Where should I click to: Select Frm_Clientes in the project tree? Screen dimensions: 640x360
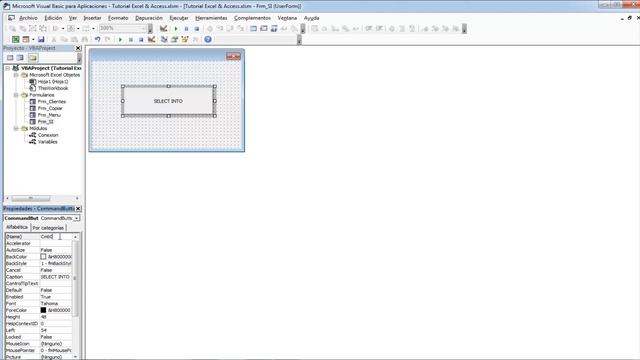click(51, 102)
